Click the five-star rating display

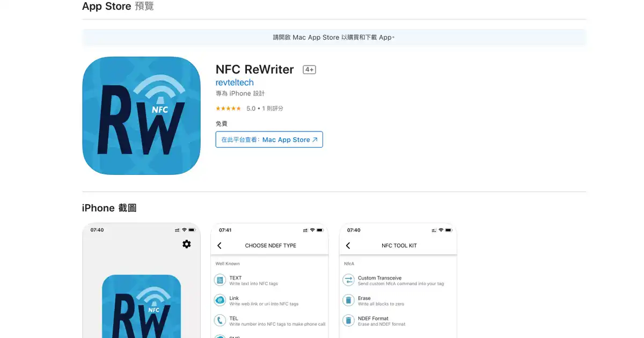point(228,108)
